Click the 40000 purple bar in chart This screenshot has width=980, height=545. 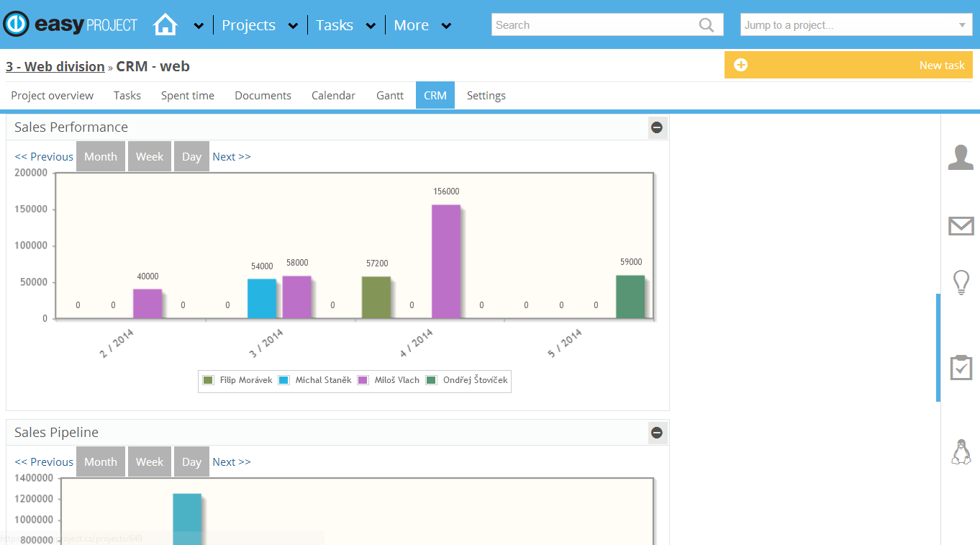coord(148,304)
